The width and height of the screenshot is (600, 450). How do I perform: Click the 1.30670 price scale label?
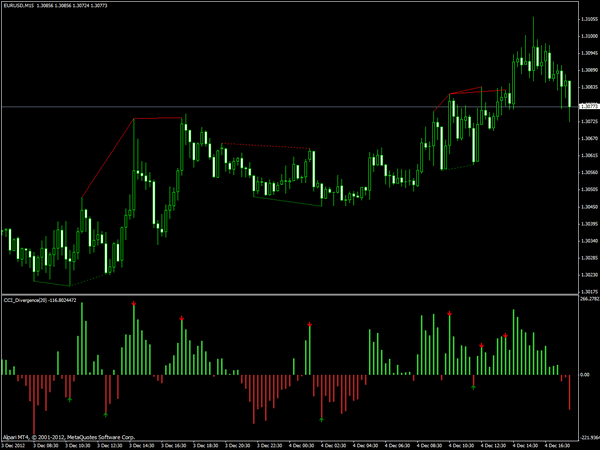coord(589,138)
